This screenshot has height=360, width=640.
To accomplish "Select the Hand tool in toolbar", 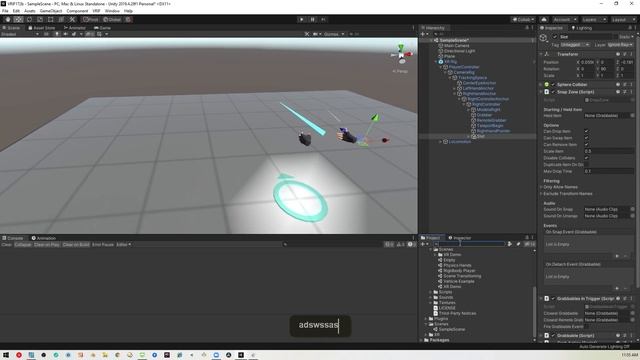I will pyautogui.click(x=8, y=20).
